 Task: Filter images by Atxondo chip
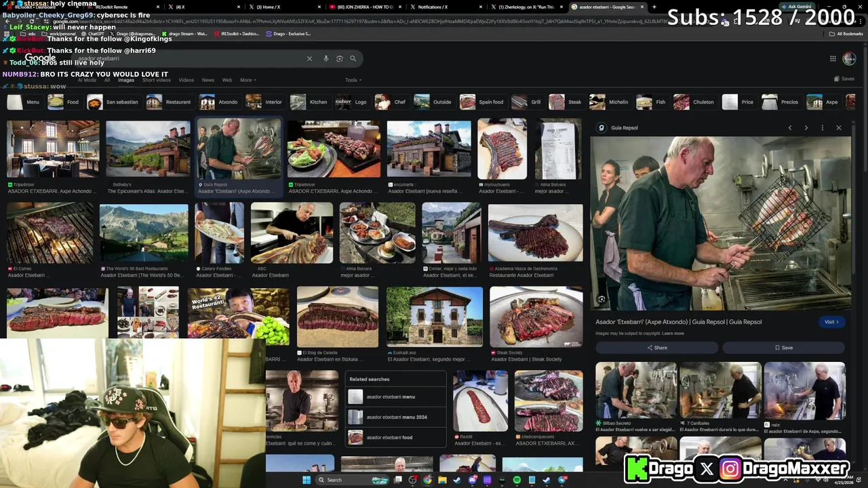[219, 102]
